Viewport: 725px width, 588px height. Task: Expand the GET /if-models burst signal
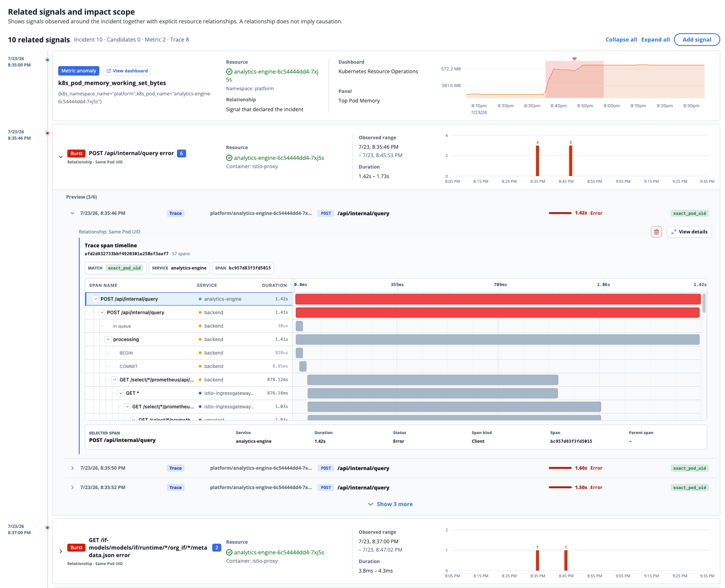[61, 551]
